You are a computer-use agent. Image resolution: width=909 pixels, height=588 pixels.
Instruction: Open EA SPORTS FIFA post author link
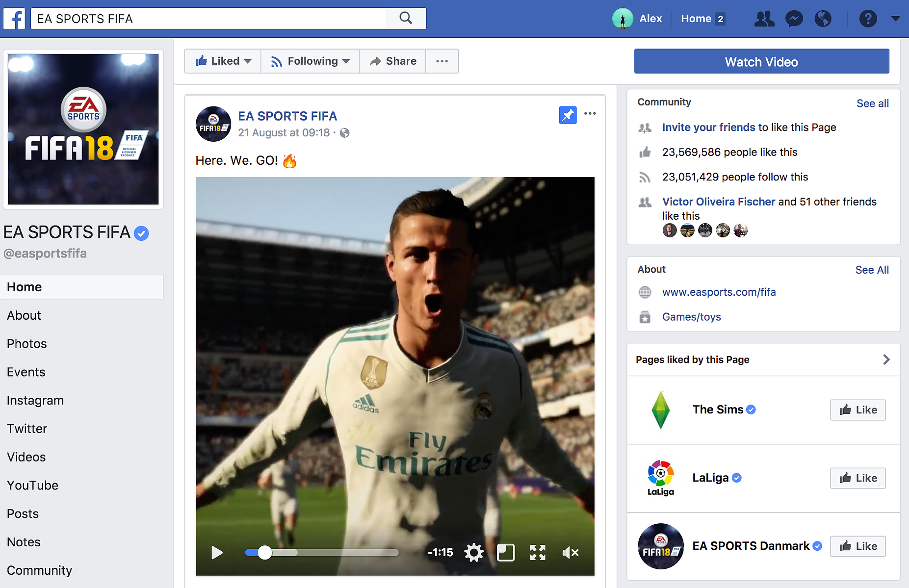coord(287,116)
